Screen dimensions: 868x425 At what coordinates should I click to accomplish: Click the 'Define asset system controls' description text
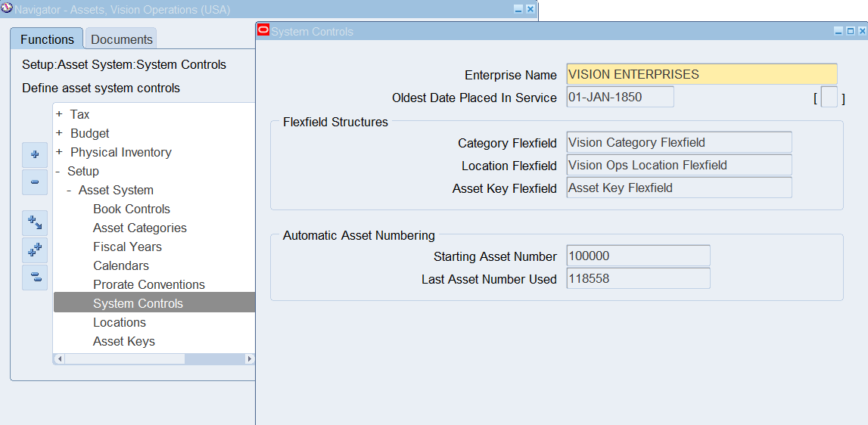(101, 88)
